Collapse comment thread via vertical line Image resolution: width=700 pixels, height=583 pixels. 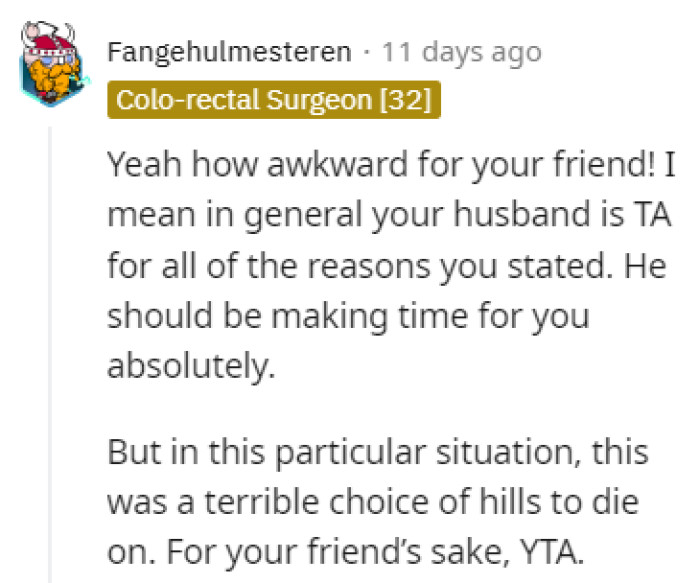pos(50,354)
